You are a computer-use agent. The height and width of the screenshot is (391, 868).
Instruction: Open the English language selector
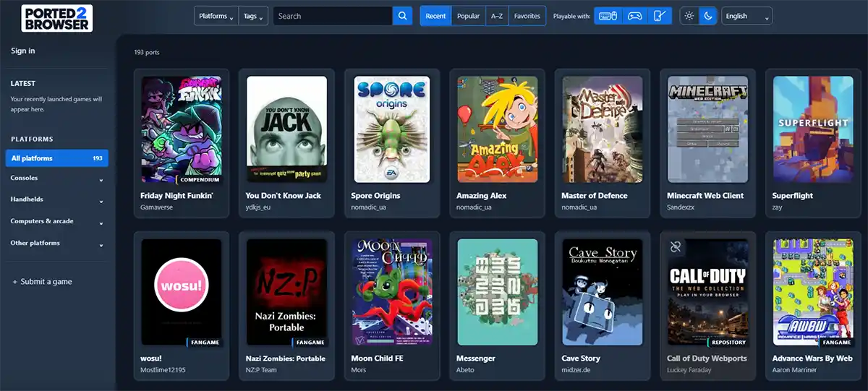[x=746, y=16]
